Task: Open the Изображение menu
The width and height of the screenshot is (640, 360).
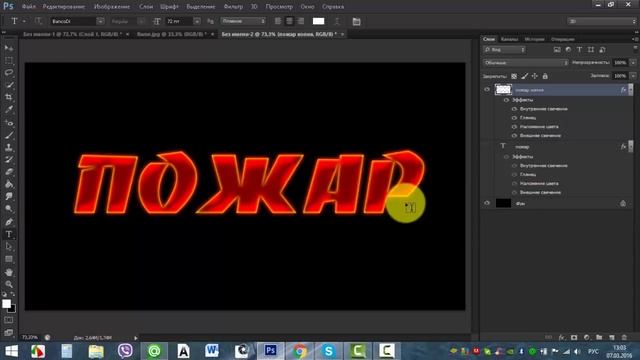Action: point(112,7)
